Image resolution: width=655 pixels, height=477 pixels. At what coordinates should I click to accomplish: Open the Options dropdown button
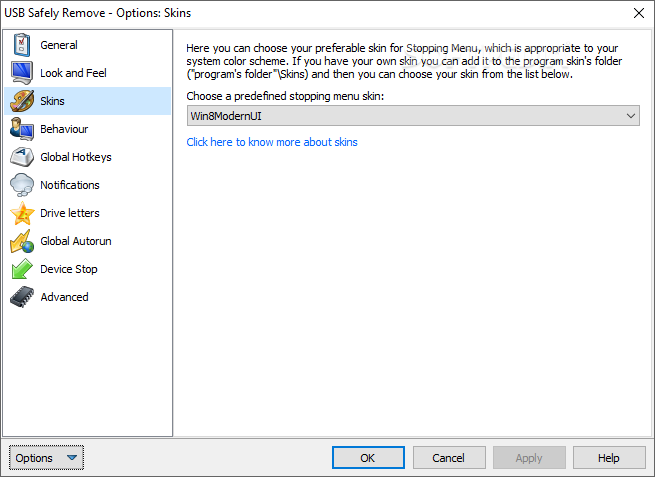(46, 458)
